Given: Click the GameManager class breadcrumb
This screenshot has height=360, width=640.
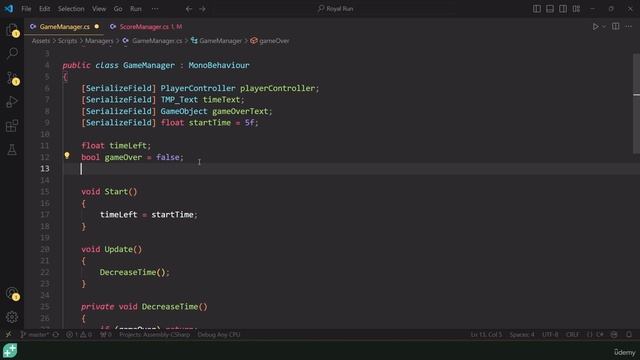Looking at the screenshot, I should tap(220, 41).
